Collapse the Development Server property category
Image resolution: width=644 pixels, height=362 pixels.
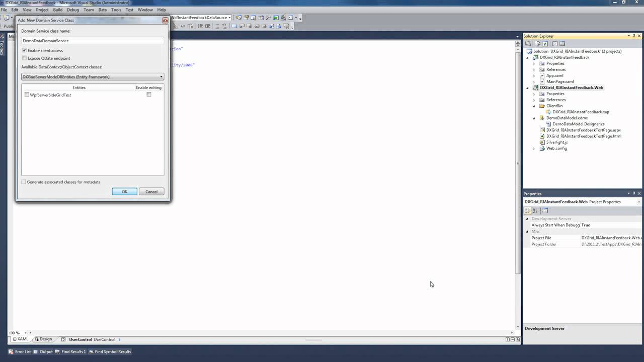coord(527,219)
